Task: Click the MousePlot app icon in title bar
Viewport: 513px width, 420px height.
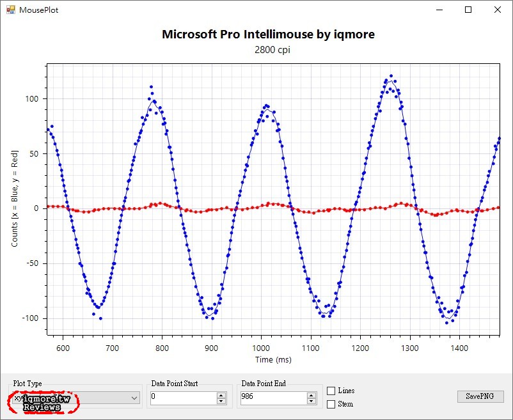Action: (x=10, y=10)
